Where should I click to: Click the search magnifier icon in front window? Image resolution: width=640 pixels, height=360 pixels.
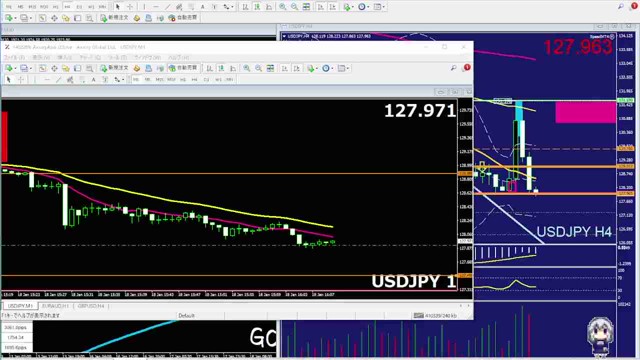(453, 68)
